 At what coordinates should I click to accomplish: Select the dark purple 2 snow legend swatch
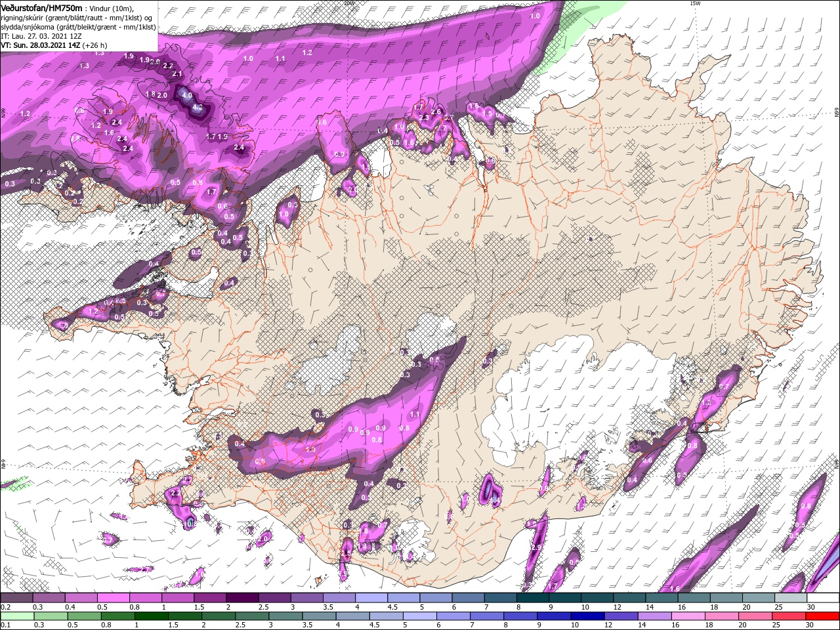tap(241, 598)
